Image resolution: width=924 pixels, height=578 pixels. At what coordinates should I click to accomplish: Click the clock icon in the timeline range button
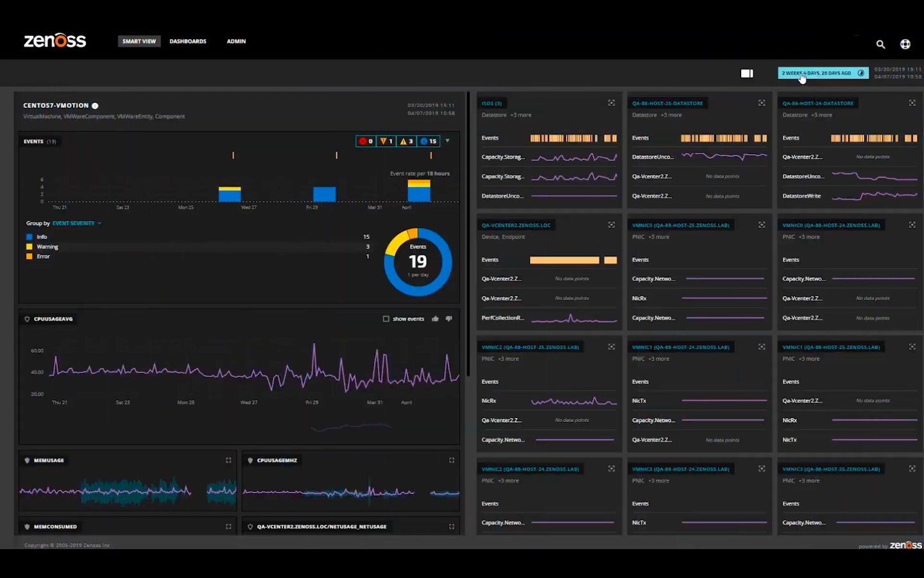coord(861,73)
